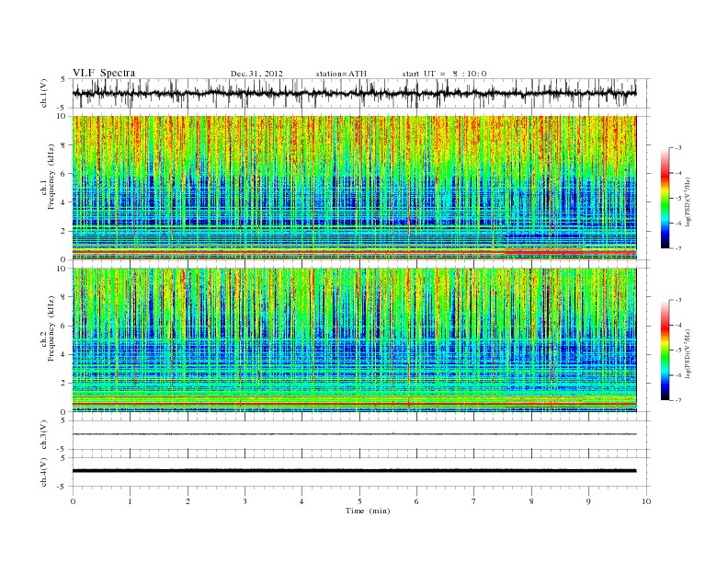Click time axis tick label "5"

pyautogui.click(x=359, y=501)
